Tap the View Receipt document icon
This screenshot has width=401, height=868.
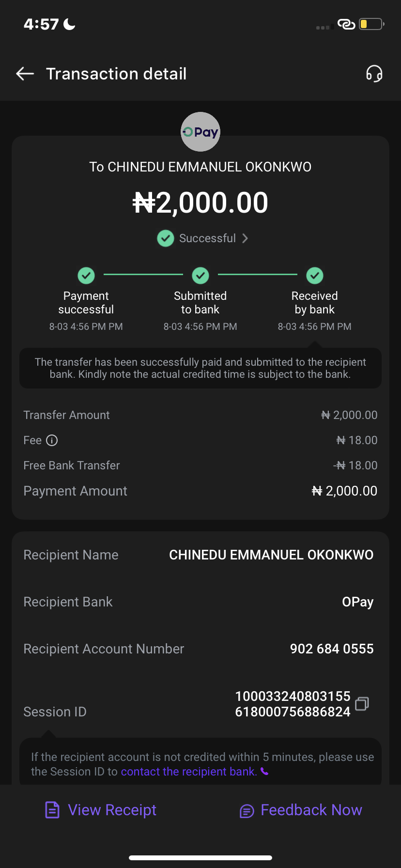coord(52,810)
